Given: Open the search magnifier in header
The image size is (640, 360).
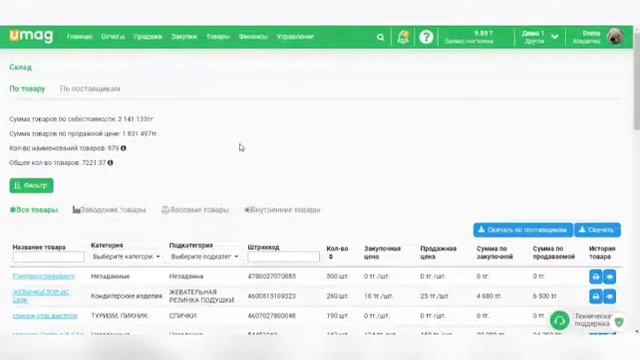Looking at the screenshot, I should click(x=380, y=37).
